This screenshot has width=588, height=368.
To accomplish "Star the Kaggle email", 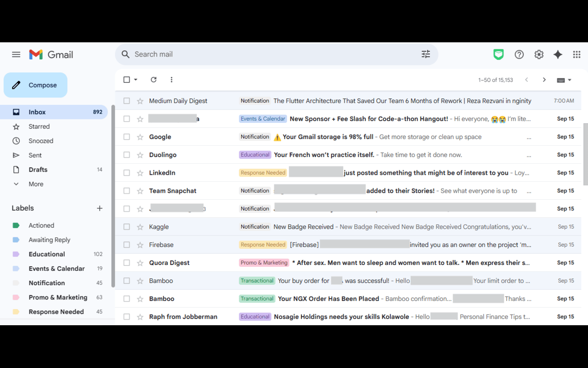I will (x=140, y=226).
